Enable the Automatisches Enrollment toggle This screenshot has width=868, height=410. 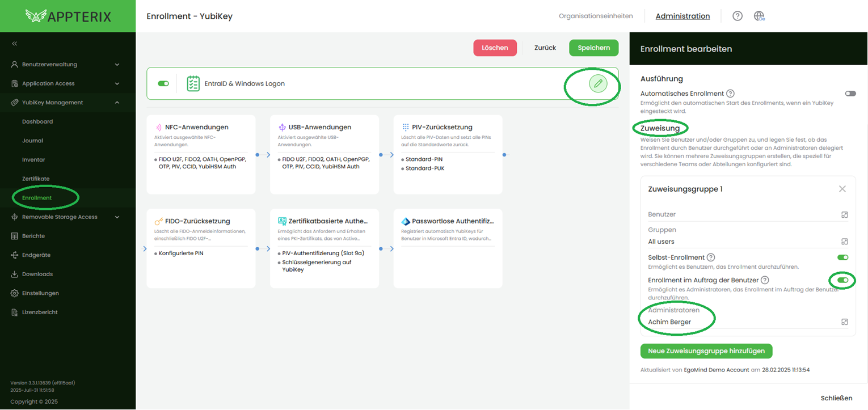(850, 94)
